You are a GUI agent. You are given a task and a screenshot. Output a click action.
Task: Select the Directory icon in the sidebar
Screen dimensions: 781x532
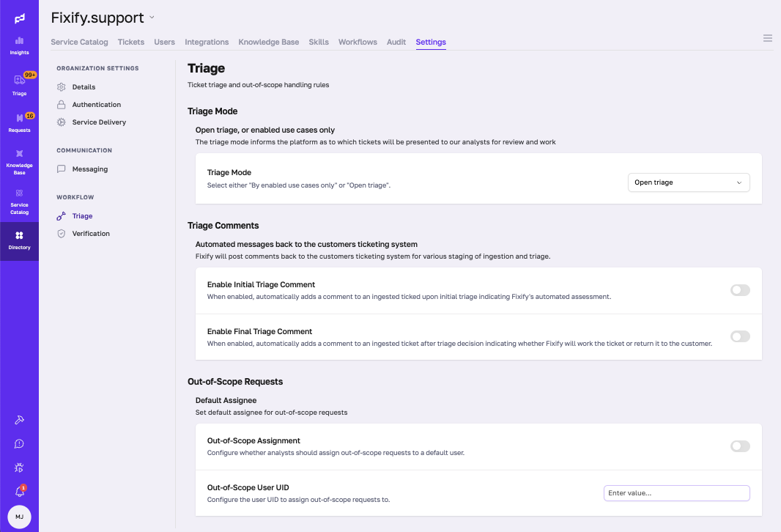pos(19,238)
